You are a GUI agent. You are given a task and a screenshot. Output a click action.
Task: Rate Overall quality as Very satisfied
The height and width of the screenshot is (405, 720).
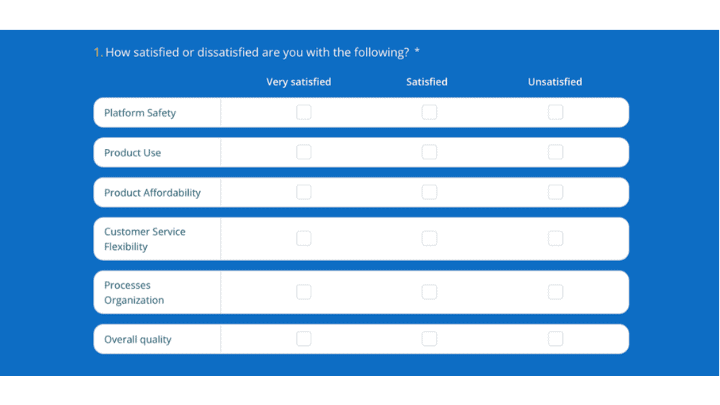click(303, 339)
